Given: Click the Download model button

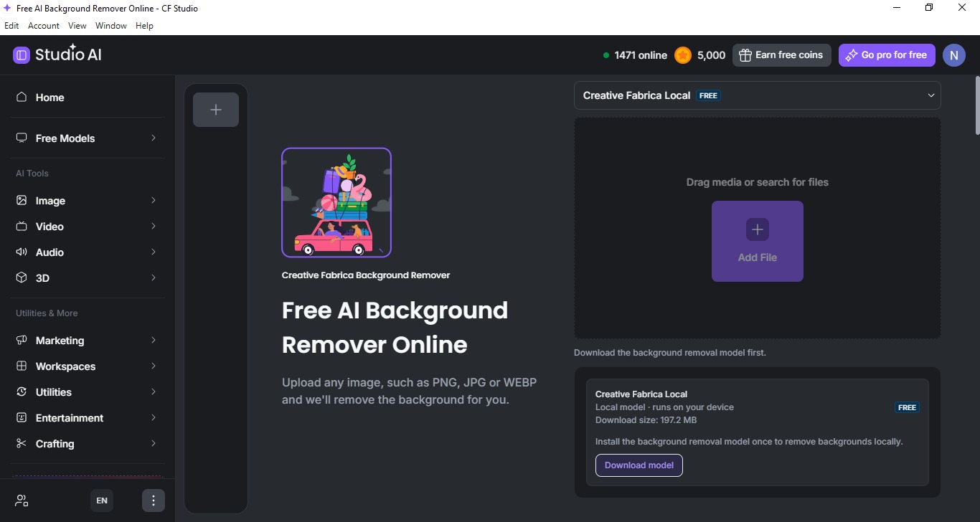Looking at the screenshot, I should (639, 465).
